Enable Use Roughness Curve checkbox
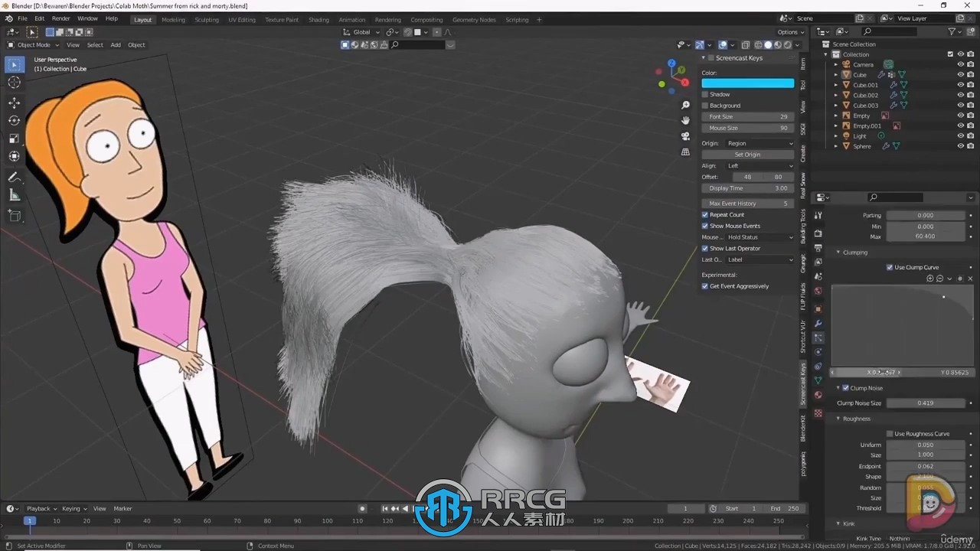 [890, 434]
